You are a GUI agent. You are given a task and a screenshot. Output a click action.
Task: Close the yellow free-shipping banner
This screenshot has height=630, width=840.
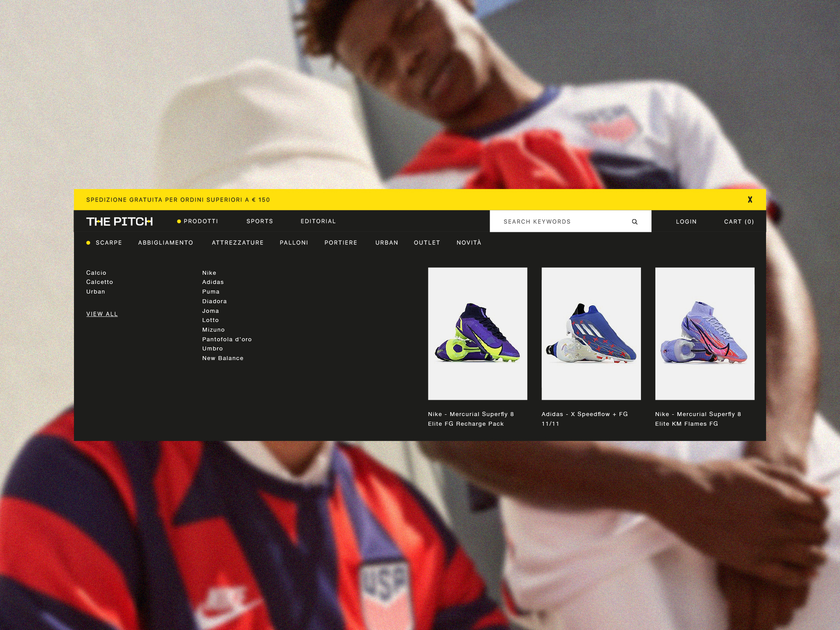coord(750,199)
